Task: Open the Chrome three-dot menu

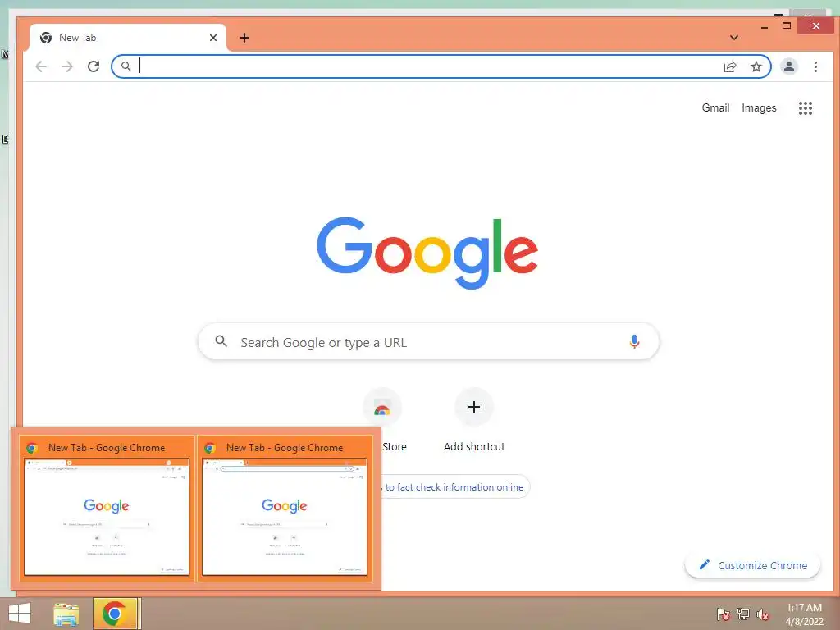Action: pos(815,66)
